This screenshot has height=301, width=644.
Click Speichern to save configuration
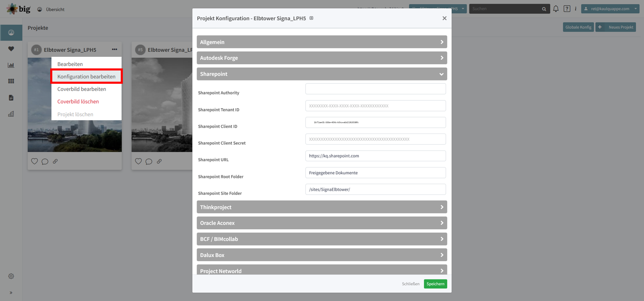[435, 284]
